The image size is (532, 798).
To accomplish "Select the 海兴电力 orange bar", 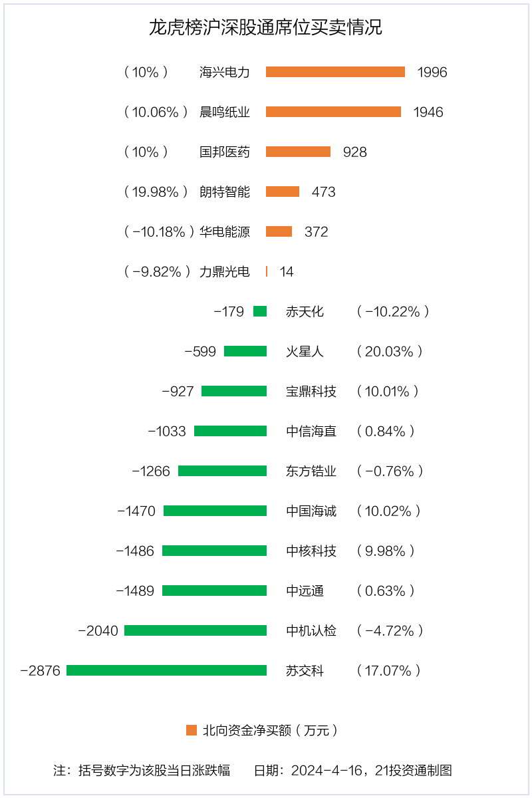I will tap(335, 72).
